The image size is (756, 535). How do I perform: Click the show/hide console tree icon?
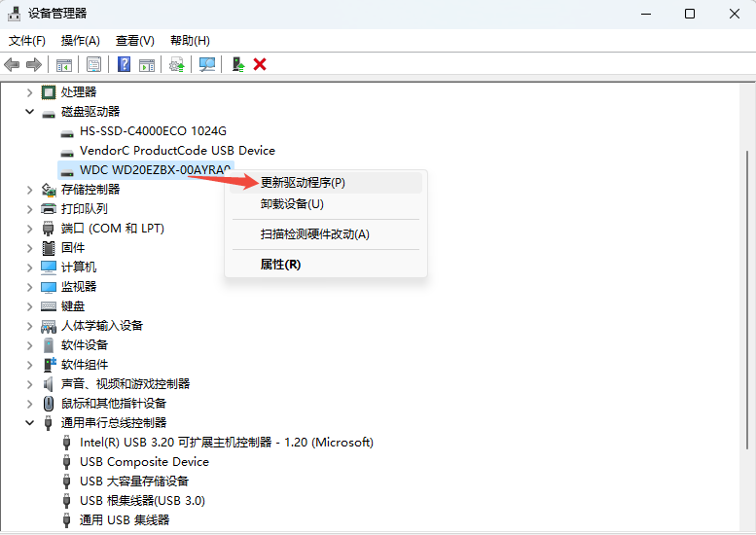tap(63, 64)
